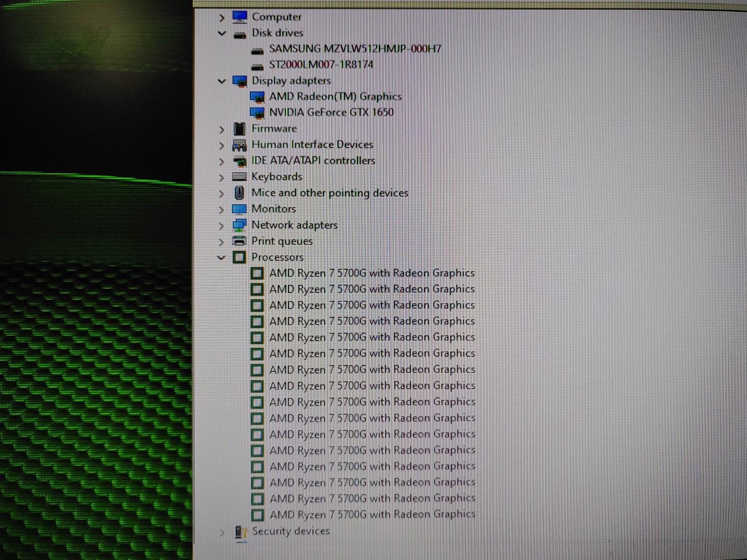Screen dimensions: 747x560
Task: Select the Security devices label
Action: [291, 531]
